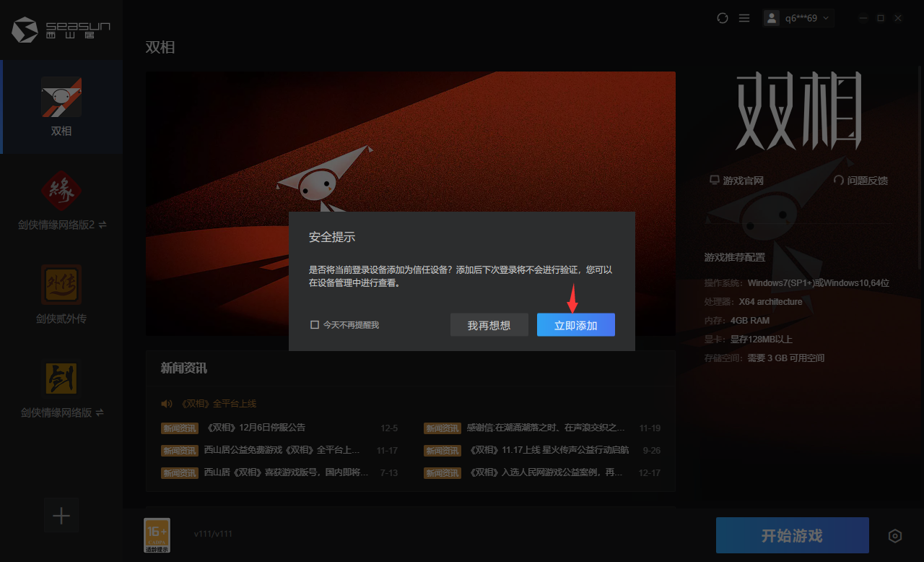Switch version arrows next to 剑侠情缘网络版2
The image size is (924, 562).
tap(102, 225)
